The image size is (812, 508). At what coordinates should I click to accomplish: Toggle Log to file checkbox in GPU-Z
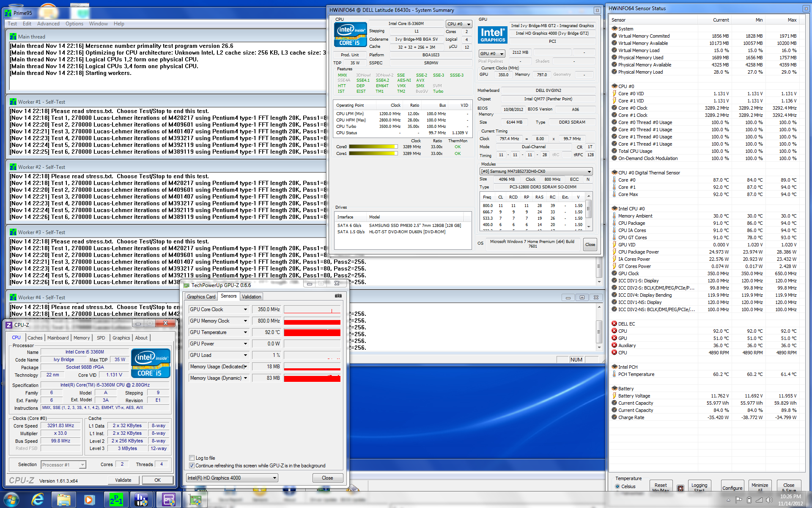pos(192,458)
